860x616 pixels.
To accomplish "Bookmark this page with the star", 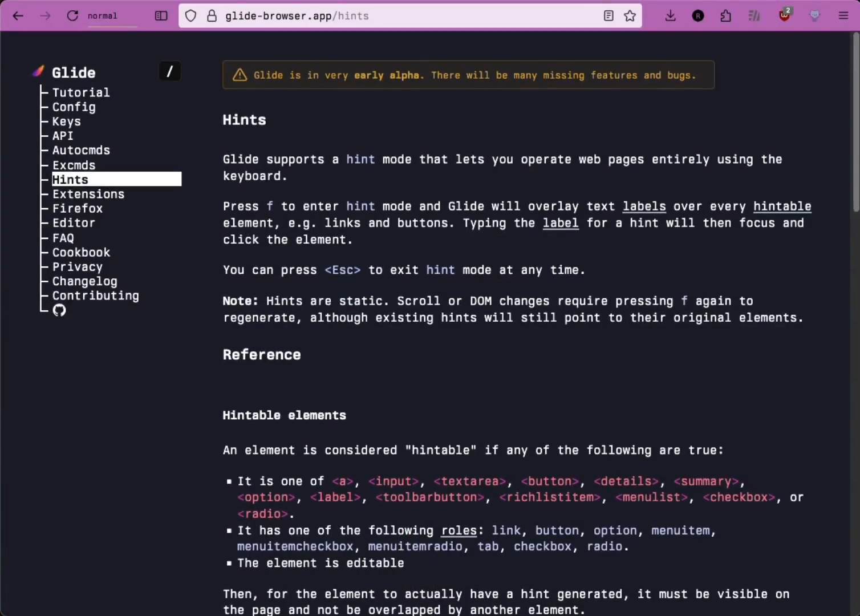I will coord(630,16).
